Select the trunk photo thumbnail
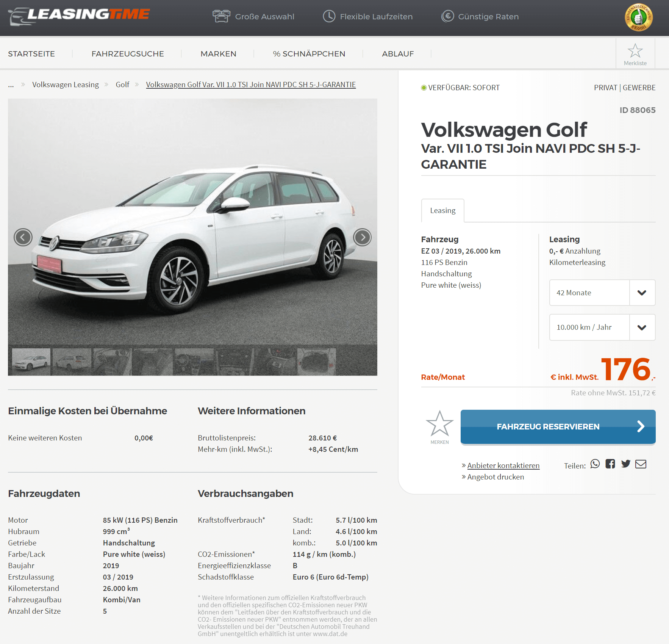Screen dimensions: 669x644 (x=317, y=362)
